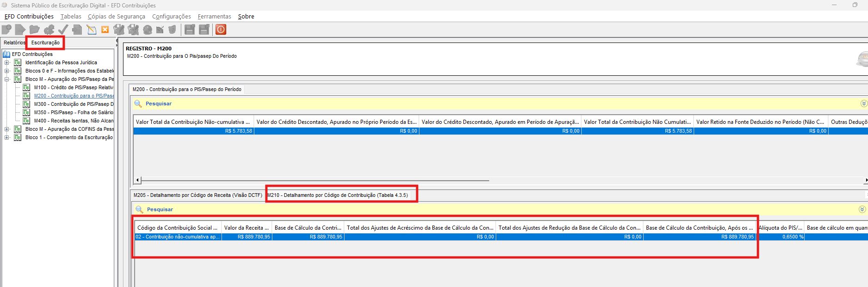Click the notepad with pencil icon
868x287 pixels.
(x=92, y=30)
